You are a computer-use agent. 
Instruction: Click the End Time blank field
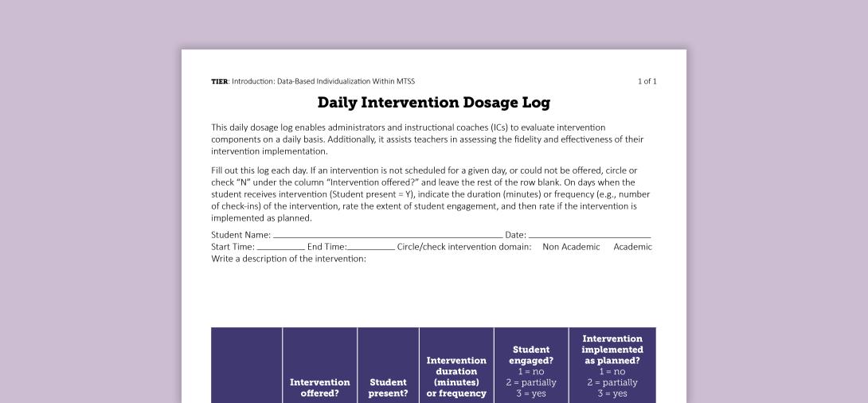(x=370, y=248)
